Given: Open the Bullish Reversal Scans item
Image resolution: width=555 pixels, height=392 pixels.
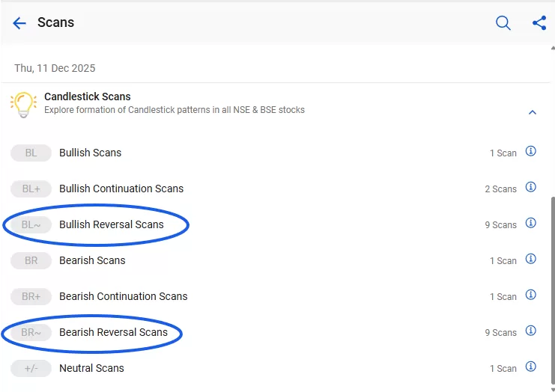Looking at the screenshot, I should (x=111, y=224).
